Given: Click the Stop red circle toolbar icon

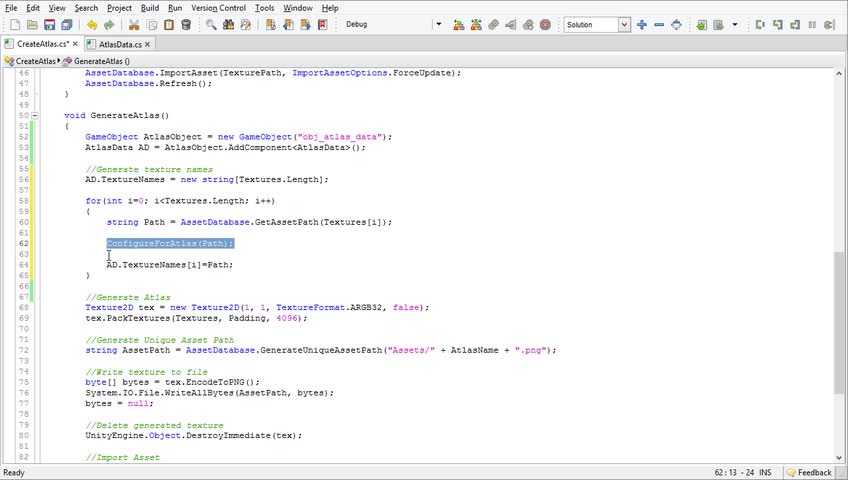Looking at the screenshot, I should [x=545, y=25].
